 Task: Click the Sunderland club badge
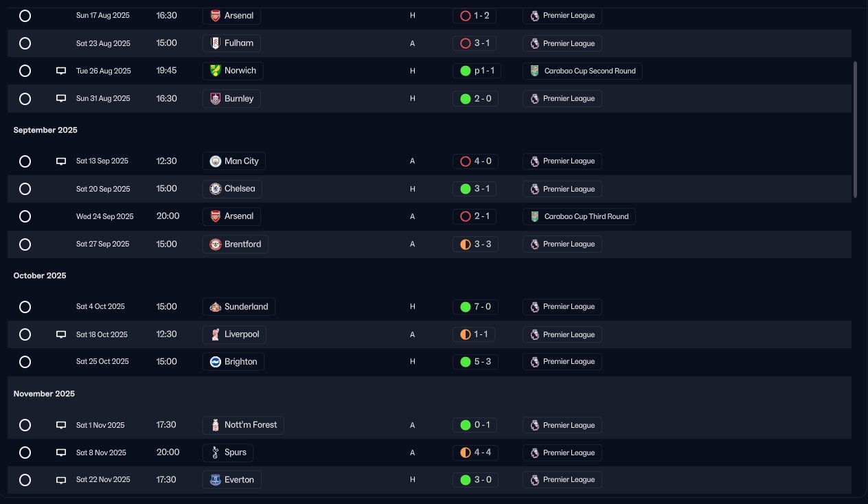click(216, 306)
